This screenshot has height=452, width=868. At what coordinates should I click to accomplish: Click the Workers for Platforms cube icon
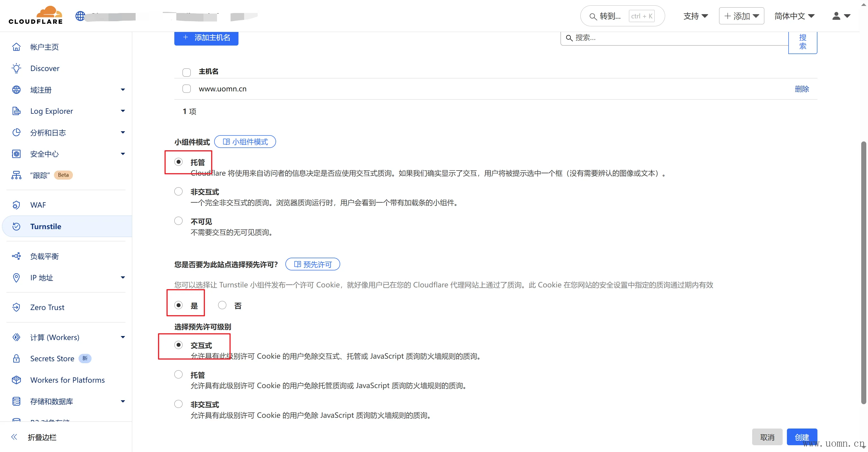click(x=16, y=380)
